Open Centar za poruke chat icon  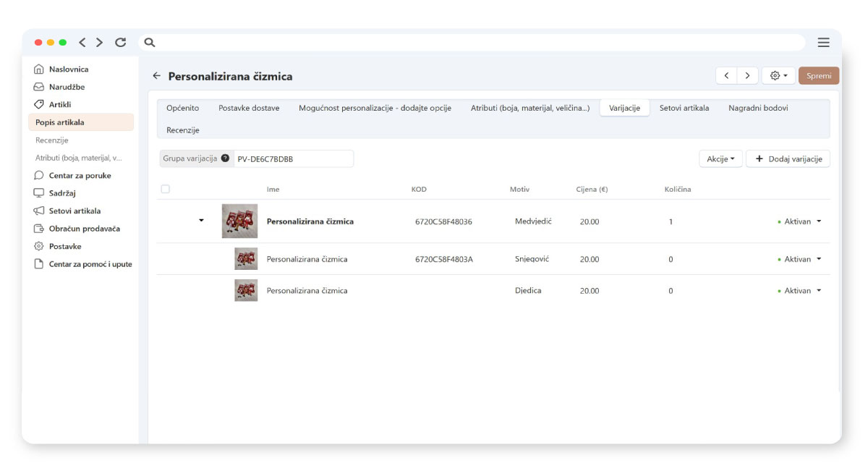pos(39,176)
